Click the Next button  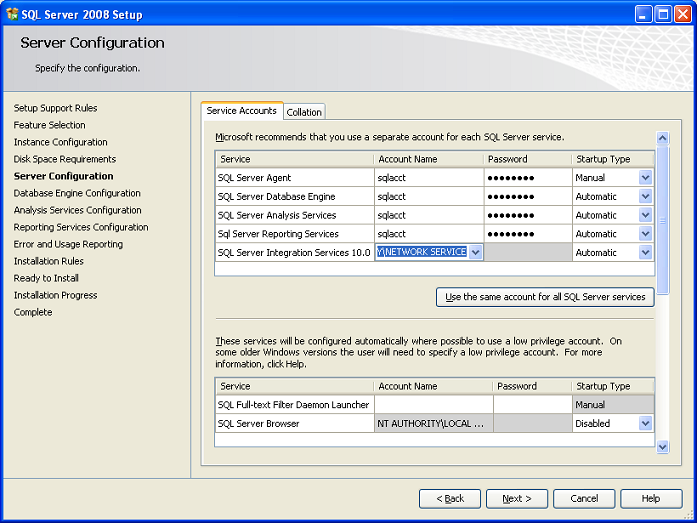pos(517,499)
